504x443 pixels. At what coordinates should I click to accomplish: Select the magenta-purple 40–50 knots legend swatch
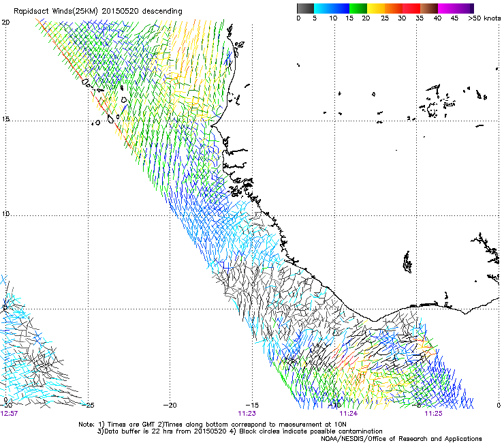point(456,8)
